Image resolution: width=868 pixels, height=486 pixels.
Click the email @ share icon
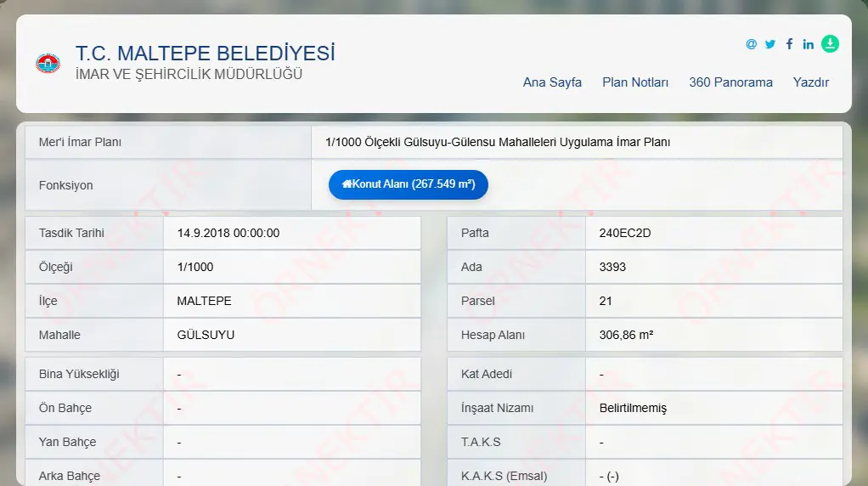point(751,44)
